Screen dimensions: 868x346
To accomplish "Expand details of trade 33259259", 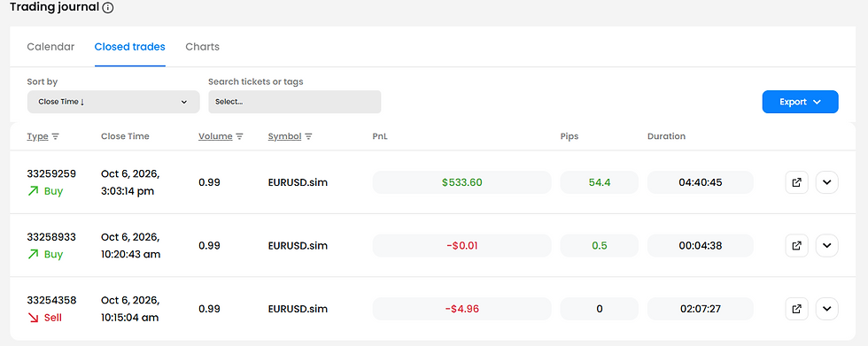I will [827, 182].
